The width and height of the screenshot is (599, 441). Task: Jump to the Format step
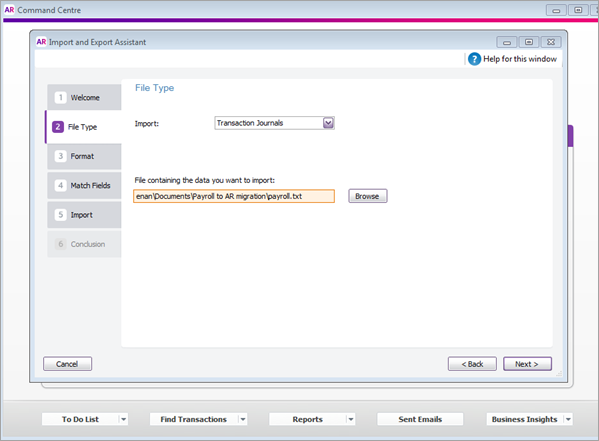(84, 156)
